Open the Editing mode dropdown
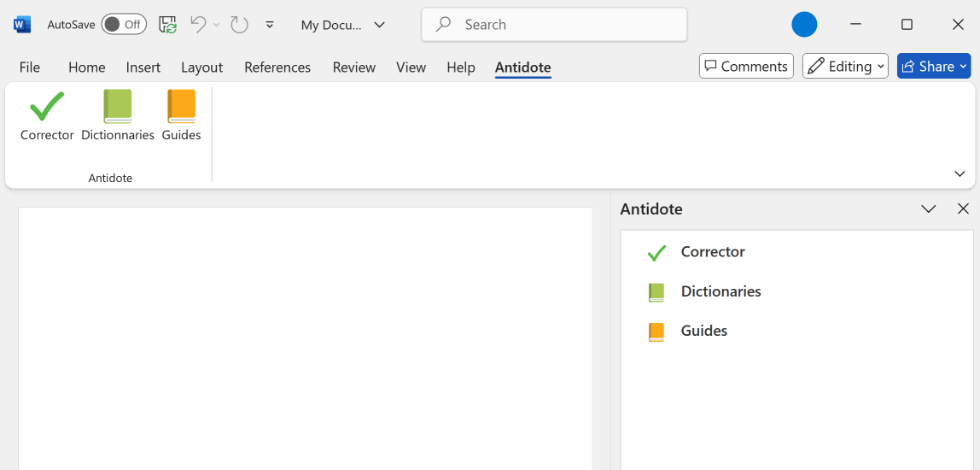Image resolution: width=980 pixels, height=470 pixels. click(x=845, y=66)
